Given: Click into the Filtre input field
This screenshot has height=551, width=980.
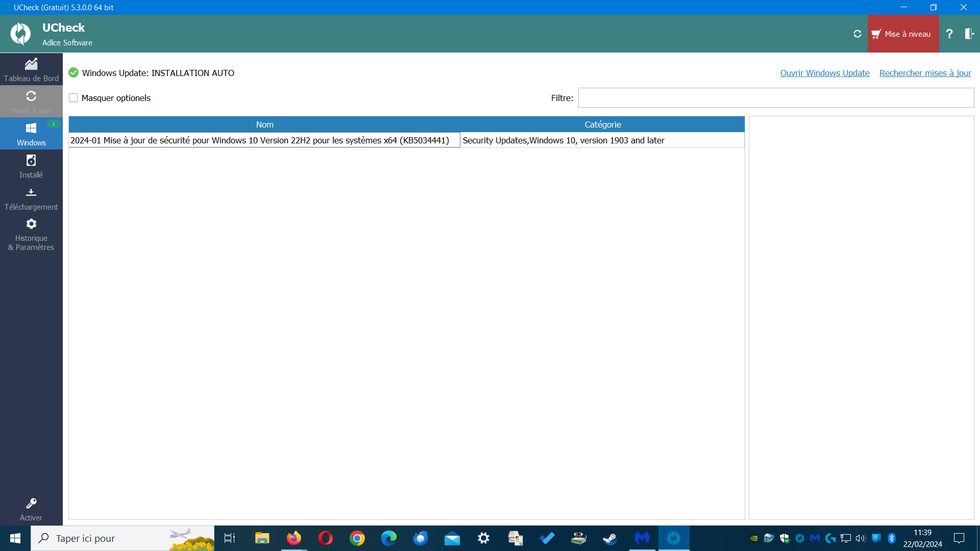Looking at the screenshot, I should [x=775, y=98].
